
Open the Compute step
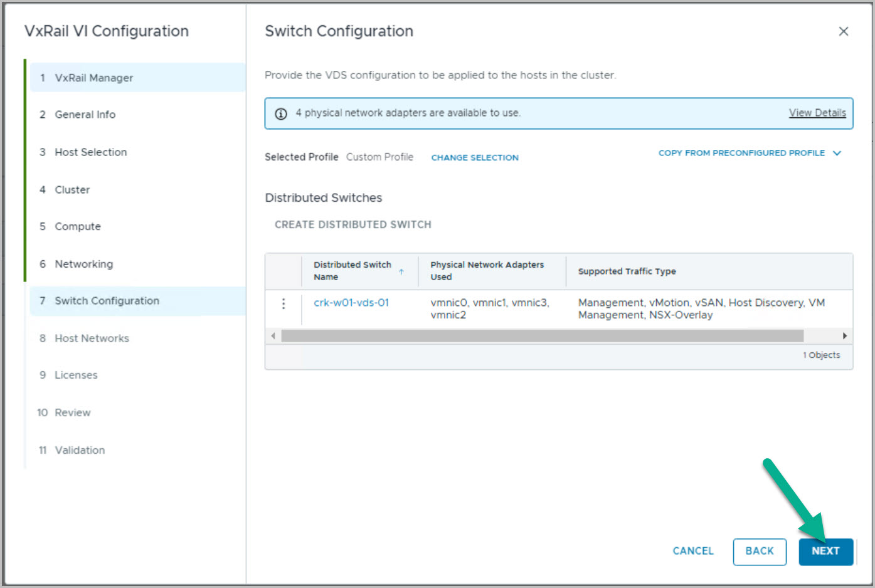point(77,226)
